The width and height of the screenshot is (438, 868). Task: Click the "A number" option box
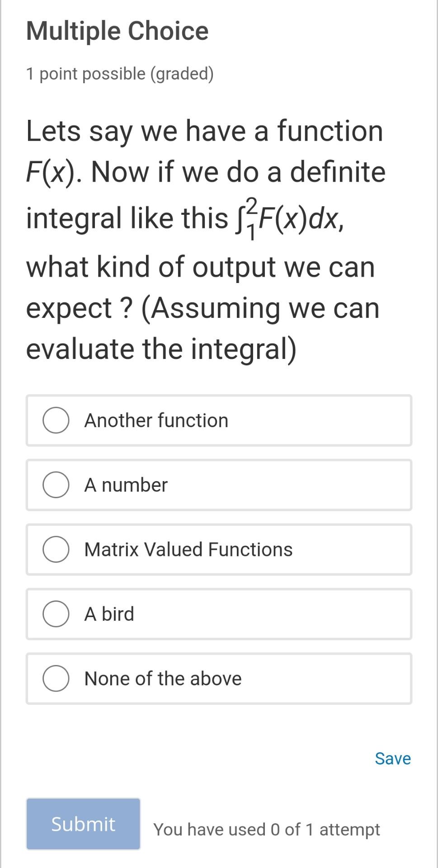click(219, 485)
